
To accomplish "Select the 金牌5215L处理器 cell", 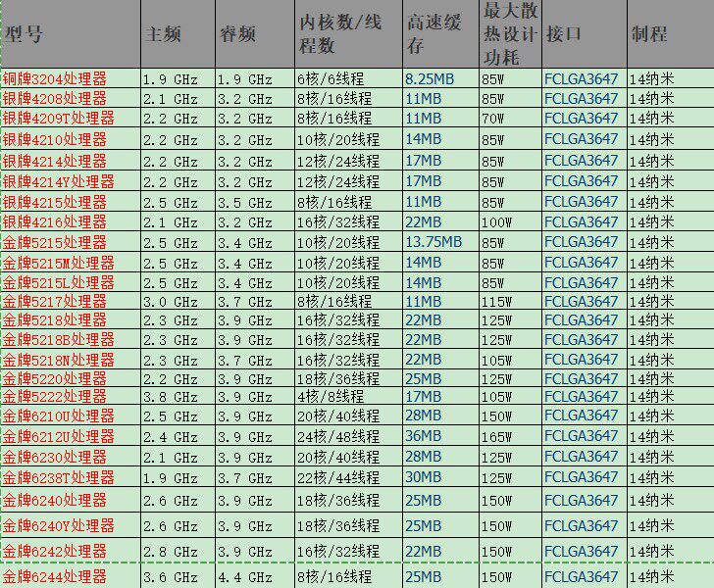I will [71, 282].
